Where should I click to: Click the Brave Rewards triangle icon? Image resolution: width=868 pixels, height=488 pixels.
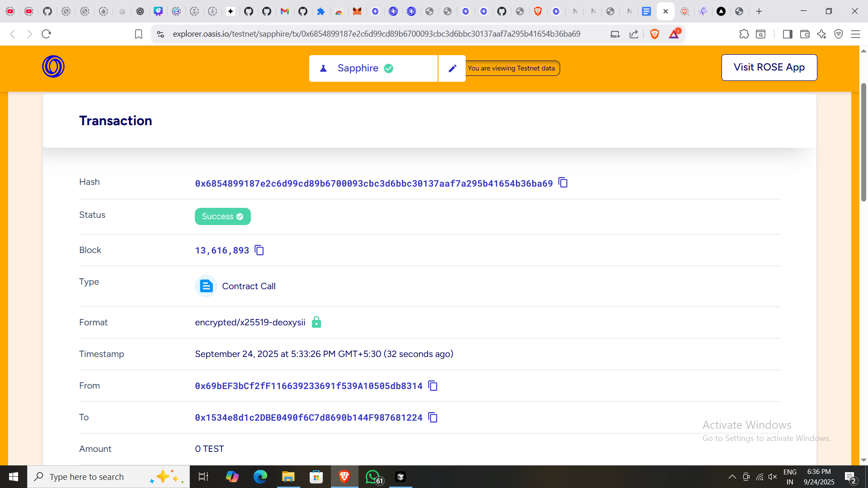674,34
